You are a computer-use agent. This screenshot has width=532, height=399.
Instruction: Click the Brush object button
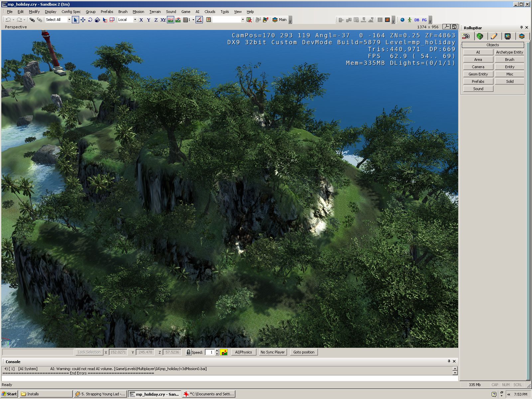click(509, 60)
